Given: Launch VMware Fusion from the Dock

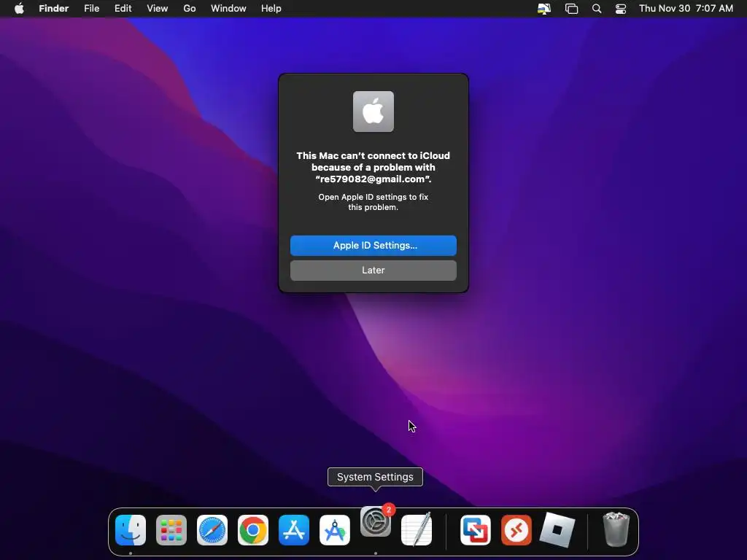Looking at the screenshot, I should [476, 530].
